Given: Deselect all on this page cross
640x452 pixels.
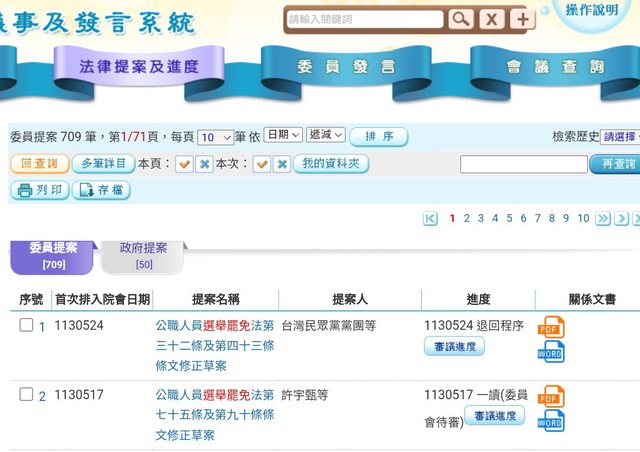Looking at the screenshot, I should click(x=204, y=164).
